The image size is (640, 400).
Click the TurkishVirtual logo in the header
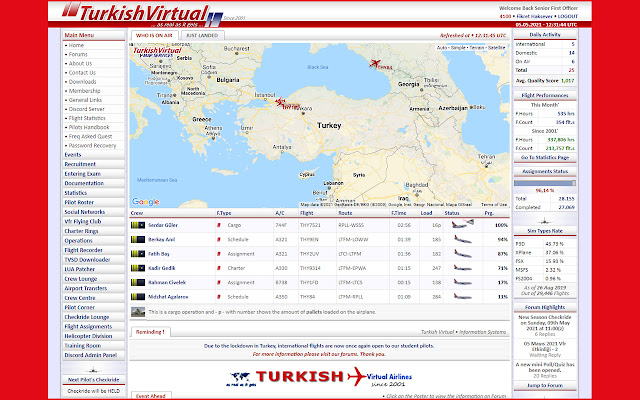[x=143, y=14]
